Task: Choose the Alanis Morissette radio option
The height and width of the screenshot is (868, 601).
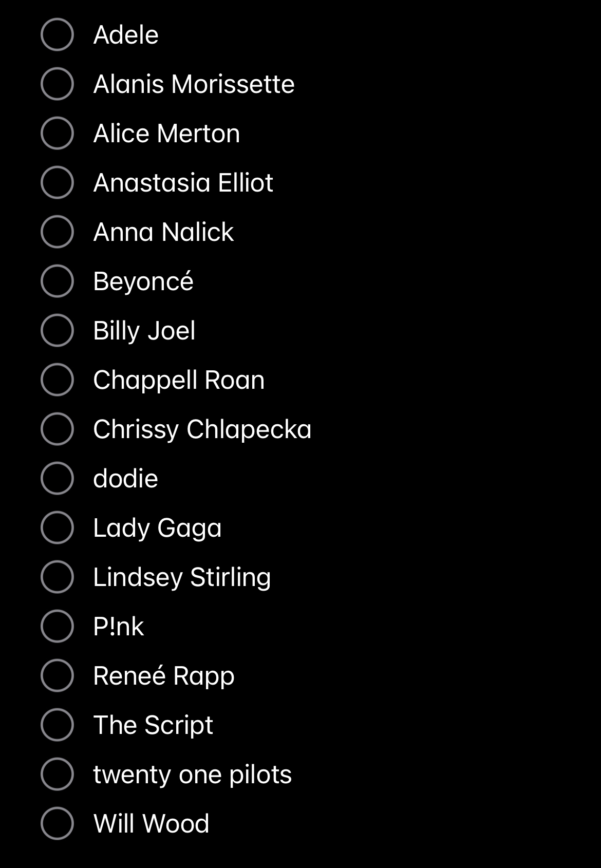Action: click(x=57, y=84)
